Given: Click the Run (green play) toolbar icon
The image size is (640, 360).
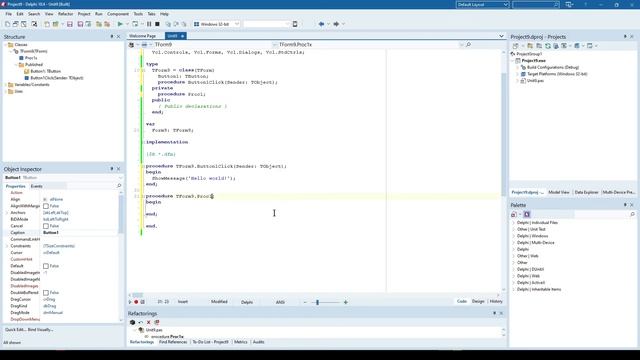Looking at the screenshot, I should click(120, 24).
